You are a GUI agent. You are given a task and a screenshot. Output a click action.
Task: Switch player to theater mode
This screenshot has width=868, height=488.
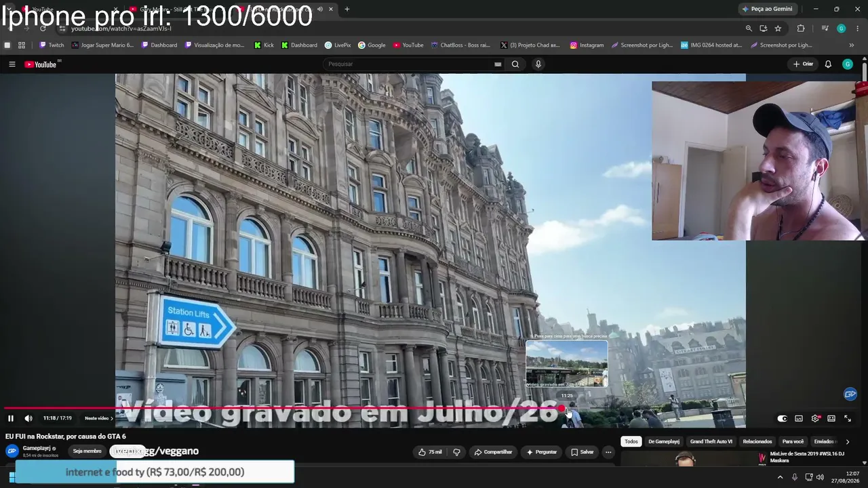pyautogui.click(x=831, y=419)
